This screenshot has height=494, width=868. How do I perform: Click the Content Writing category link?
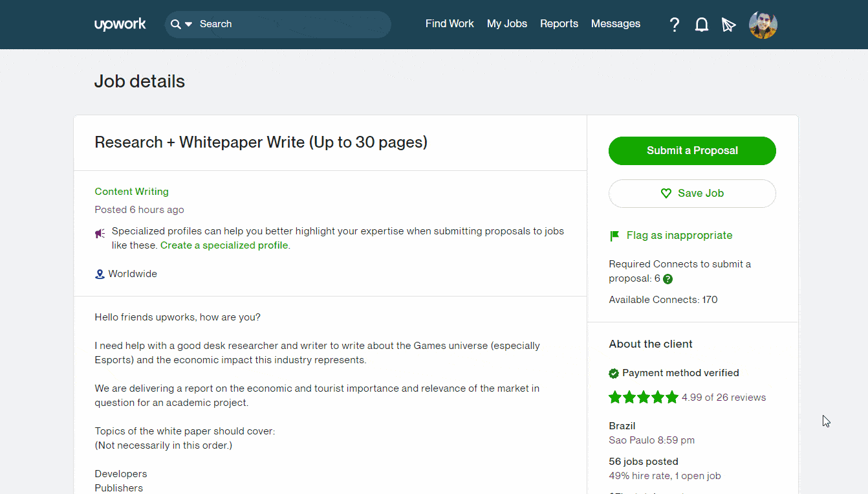(131, 192)
